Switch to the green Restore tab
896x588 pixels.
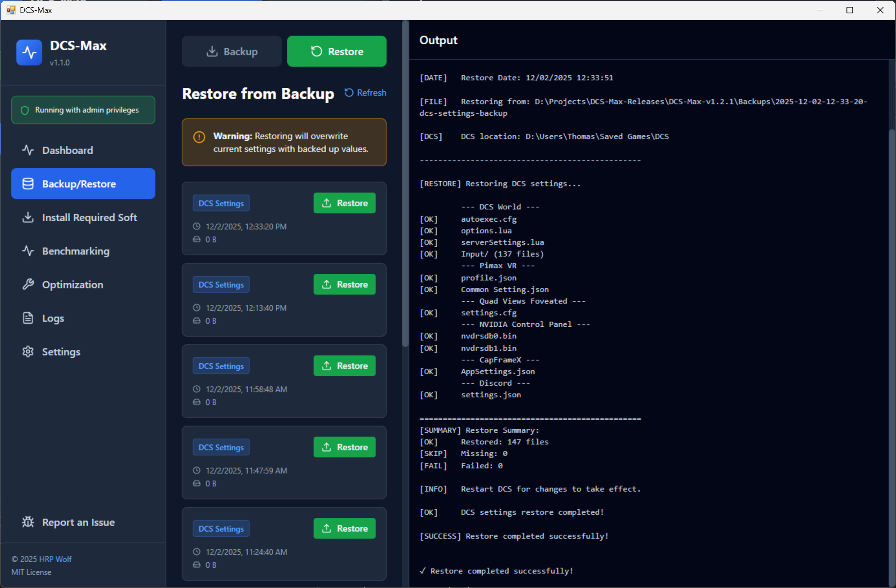click(x=337, y=52)
